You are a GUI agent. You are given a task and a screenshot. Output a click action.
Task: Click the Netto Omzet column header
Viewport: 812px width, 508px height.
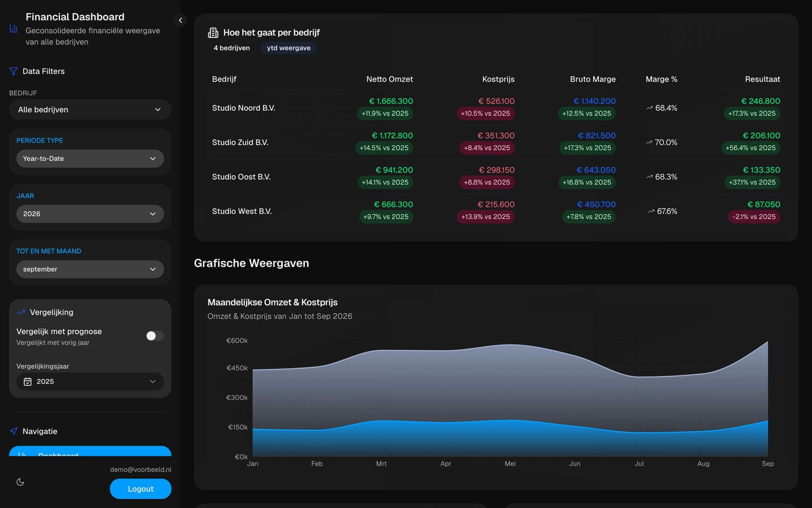coord(390,79)
